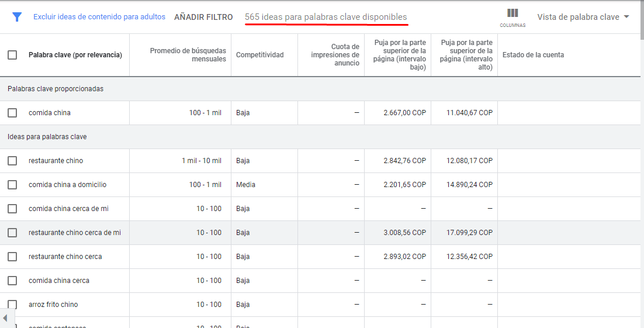Sort by Palabra clave (por relevancia) header
This screenshot has height=328, width=644.
[75, 55]
